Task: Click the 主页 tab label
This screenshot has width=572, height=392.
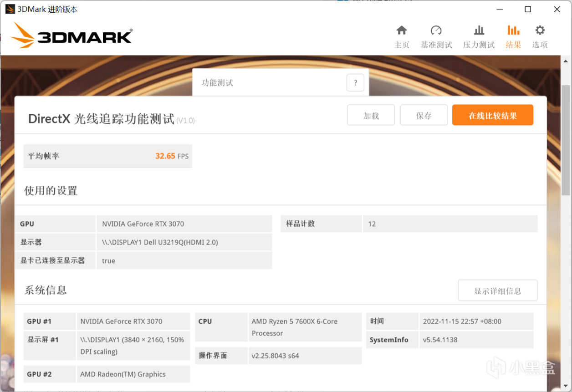Action: pos(402,45)
